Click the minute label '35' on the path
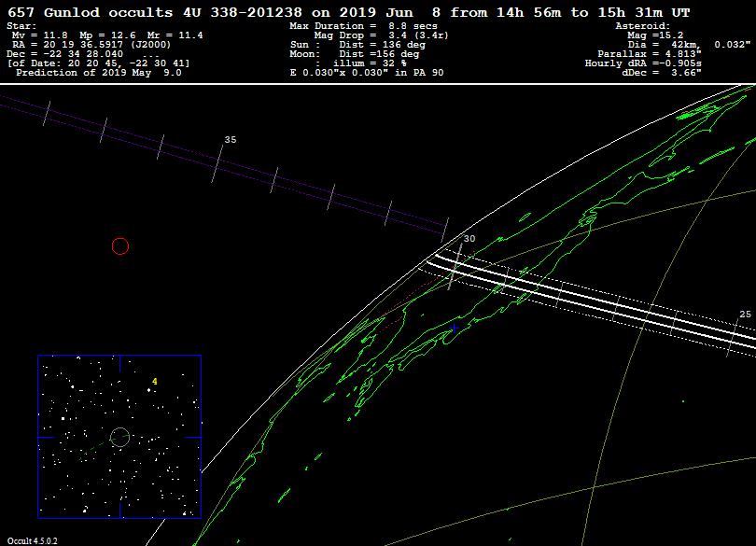The height and width of the screenshot is (546, 756). (231, 139)
